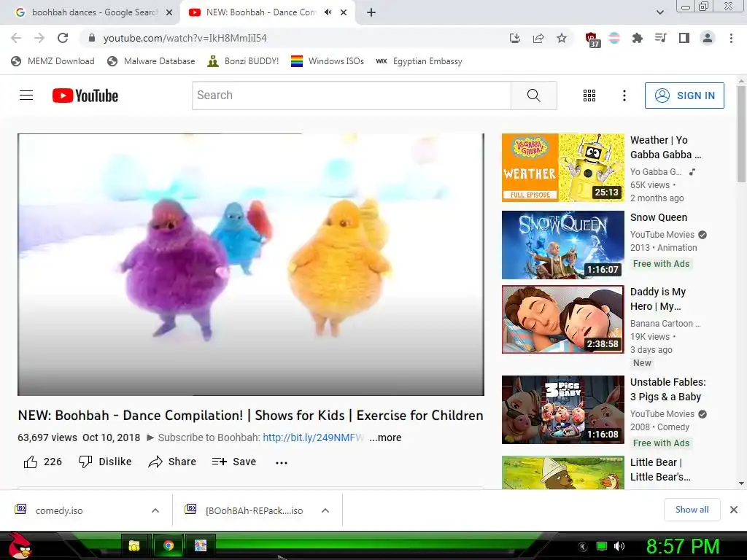Share this page from address bar
This screenshot has width=747, height=560.
click(x=538, y=38)
